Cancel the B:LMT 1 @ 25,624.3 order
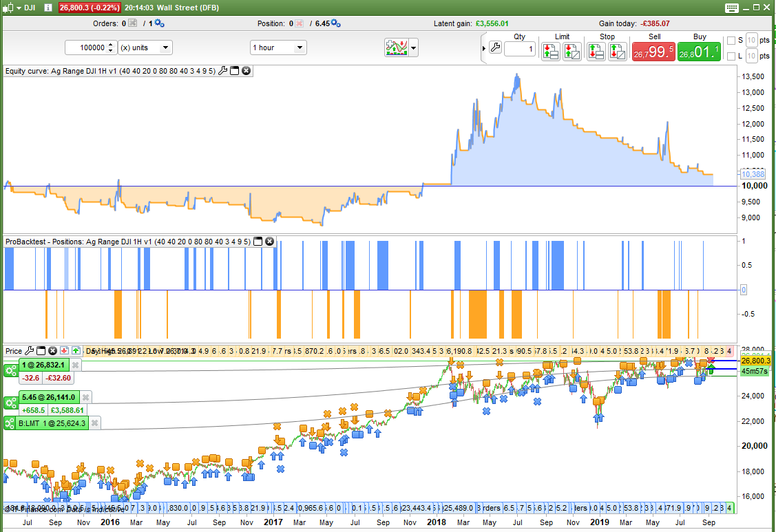Screen dimensions: 776x532 point(94,423)
